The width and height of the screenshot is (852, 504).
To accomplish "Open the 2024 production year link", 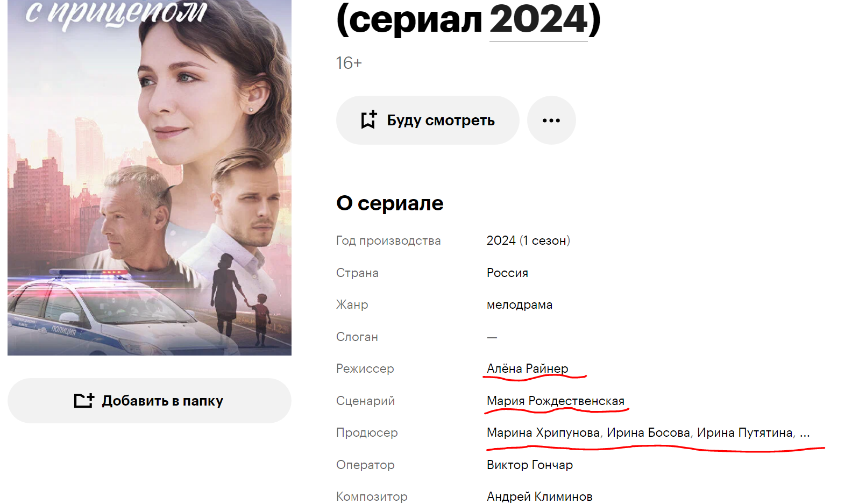I will [x=501, y=240].
